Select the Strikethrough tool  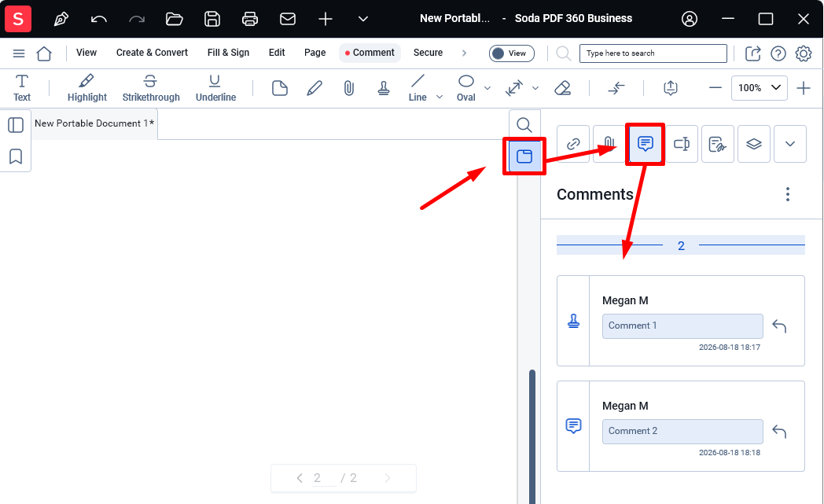tap(151, 88)
